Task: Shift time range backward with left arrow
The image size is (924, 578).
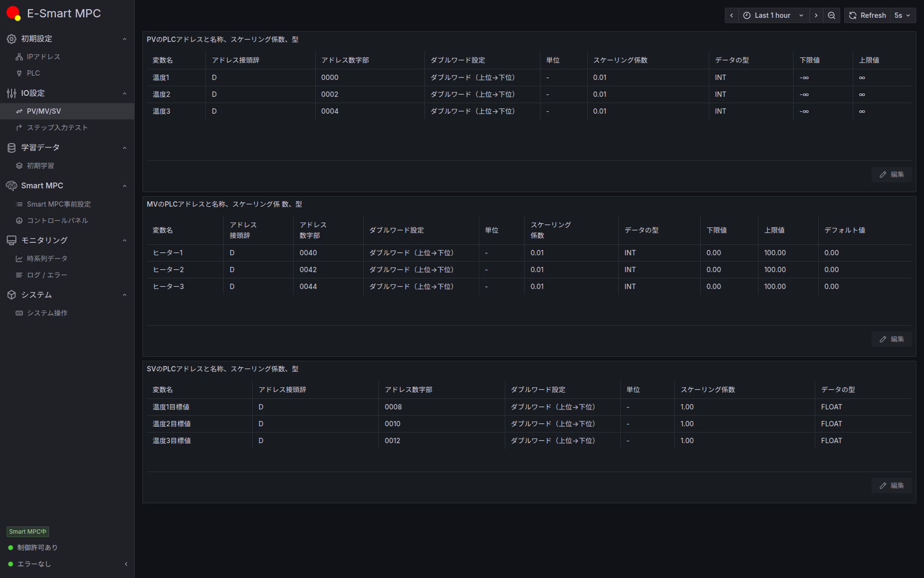Action: [x=731, y=15]
